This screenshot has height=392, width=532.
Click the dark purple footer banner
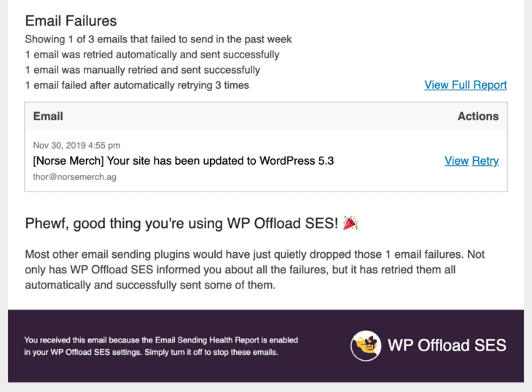pyautogui.click(x=266, y=346)
